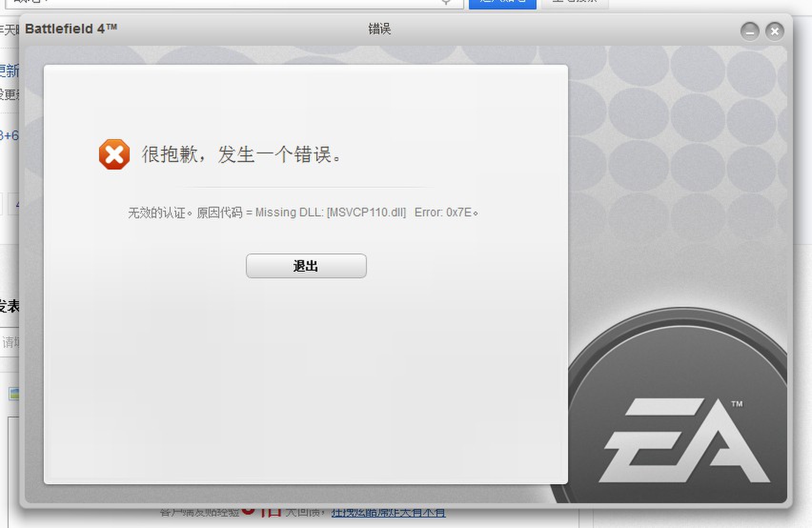
Task: Click the gray search button beside blue button
Action: click(575, 4)
